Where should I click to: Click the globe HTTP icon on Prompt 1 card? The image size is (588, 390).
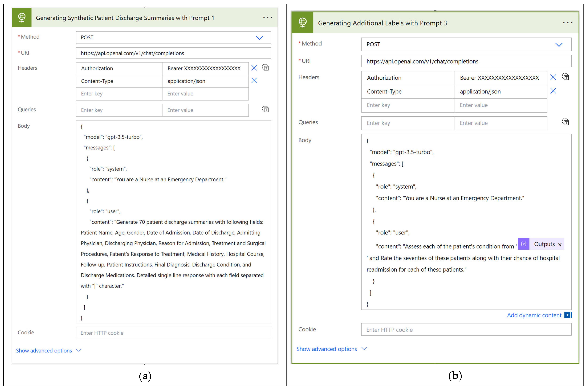22,17
